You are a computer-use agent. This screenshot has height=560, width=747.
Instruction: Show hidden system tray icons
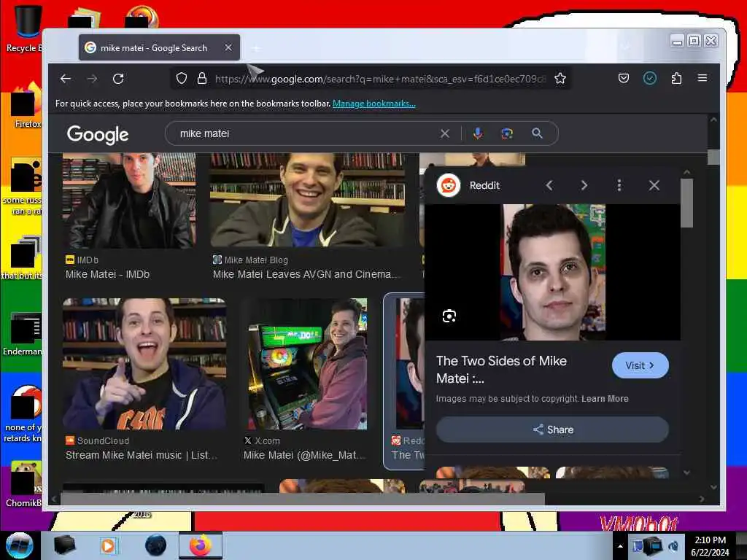point(620,546)
